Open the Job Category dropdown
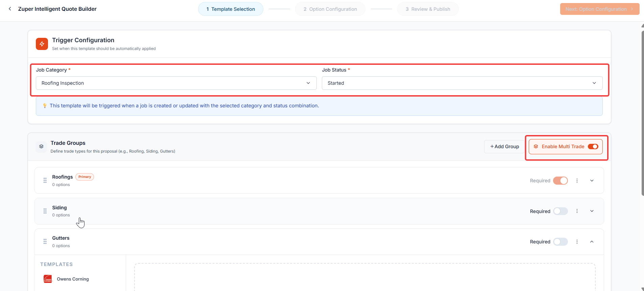The height and width of the screenshot is (291, 644). point(176,83)
